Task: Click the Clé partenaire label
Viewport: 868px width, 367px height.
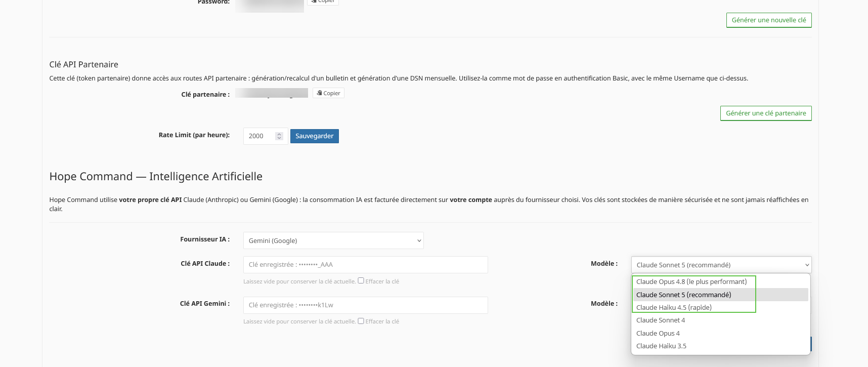Action: tap(205, 95)
